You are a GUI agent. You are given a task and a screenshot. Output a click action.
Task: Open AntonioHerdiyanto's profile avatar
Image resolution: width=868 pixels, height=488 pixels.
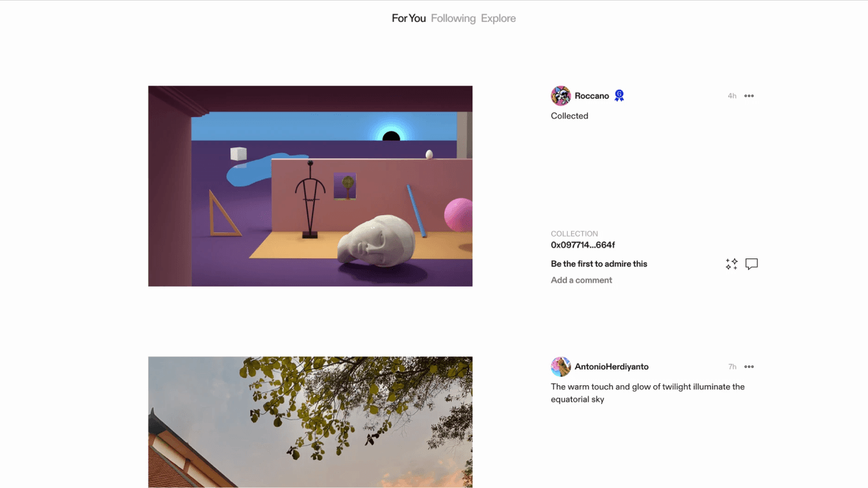pos(561,367)
